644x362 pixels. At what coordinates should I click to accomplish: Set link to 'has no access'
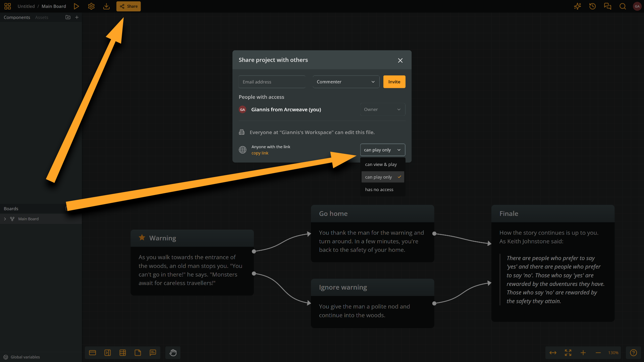point(379,189)
